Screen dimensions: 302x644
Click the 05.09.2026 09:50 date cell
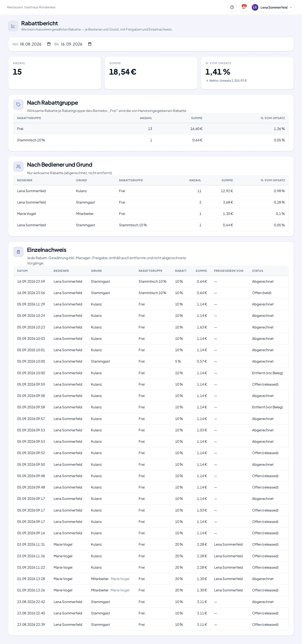pos(31,464)
